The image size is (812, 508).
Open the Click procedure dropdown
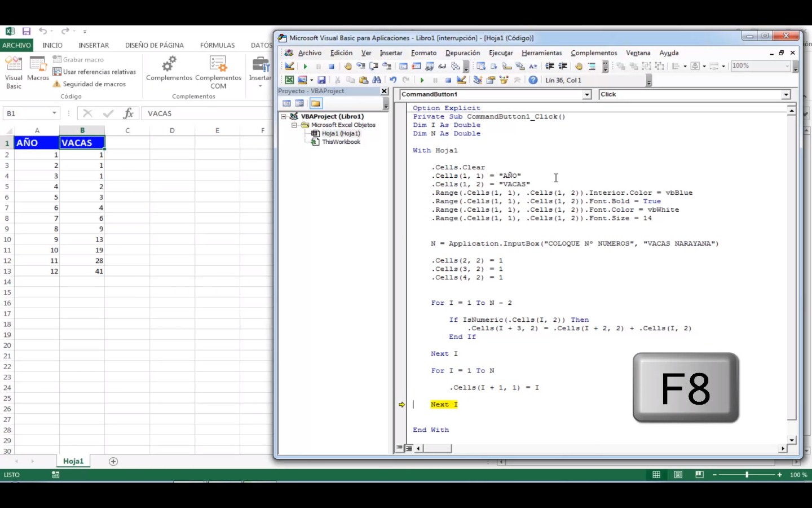point(785,95)
